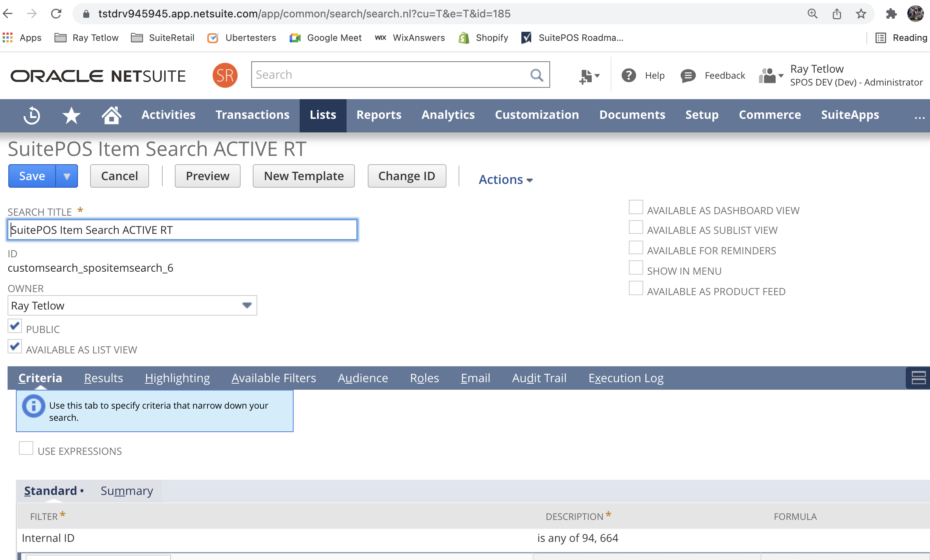Go to the Home house icon

coord(111,115)
